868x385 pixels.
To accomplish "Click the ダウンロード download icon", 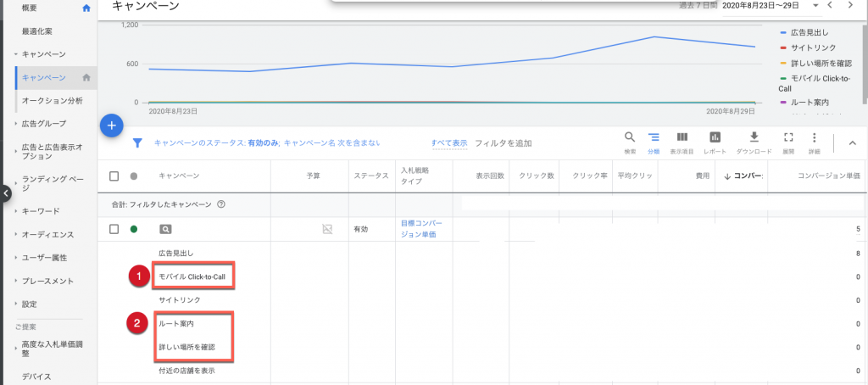I will click(754, 137).
